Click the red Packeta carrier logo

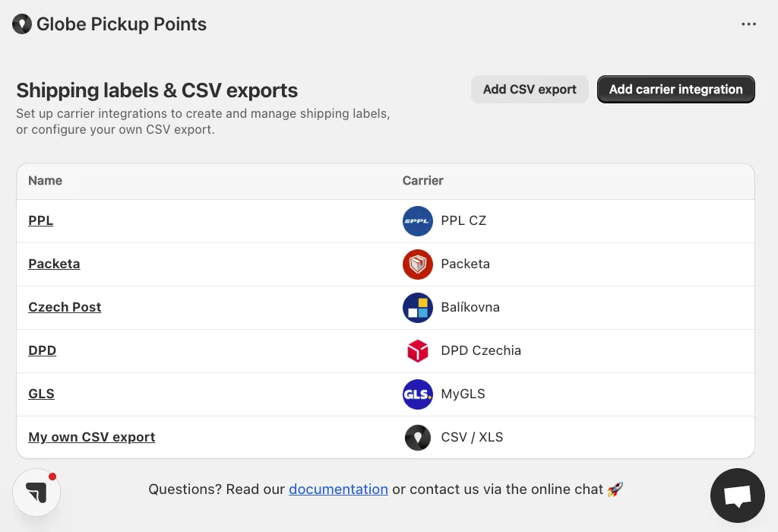(x=417, y=264)
